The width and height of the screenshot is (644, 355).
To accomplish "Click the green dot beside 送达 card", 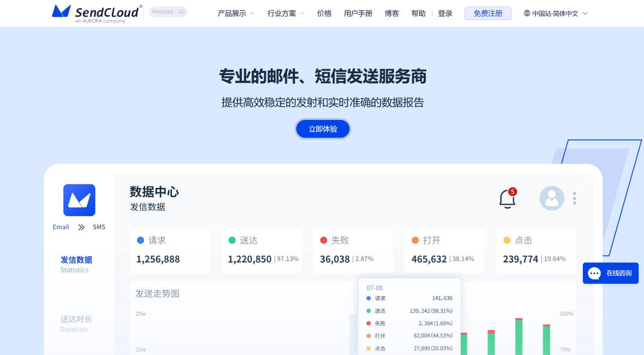I will point(232,240).
